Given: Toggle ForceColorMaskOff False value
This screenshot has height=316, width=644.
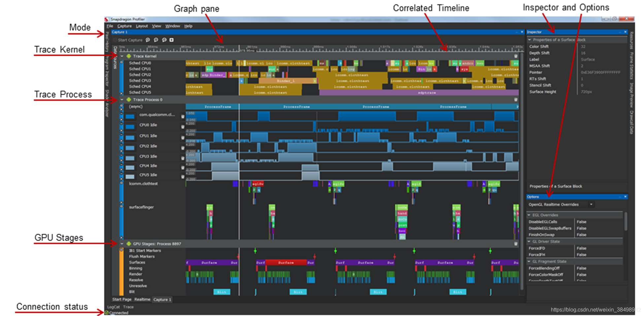Looking at the screenshot, I should 581,275.
